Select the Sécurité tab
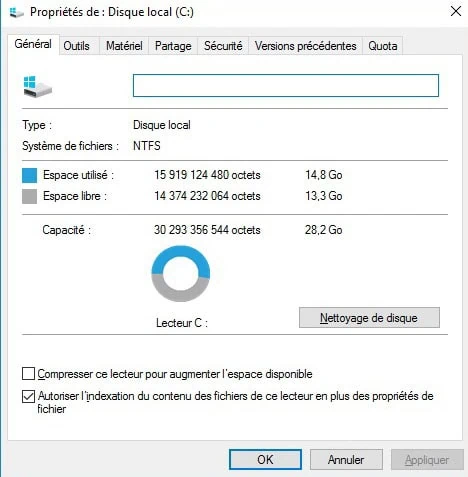The height and width of the screenshot is (477, 468). pyautogui.click(x=223, y=46)
